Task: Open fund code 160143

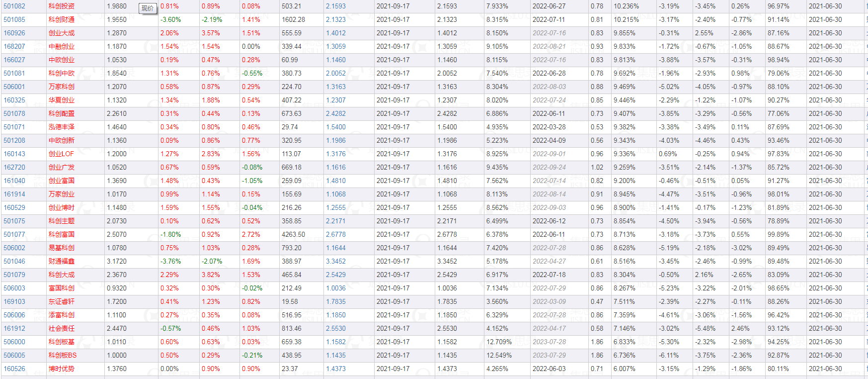Action: (14, 154)
